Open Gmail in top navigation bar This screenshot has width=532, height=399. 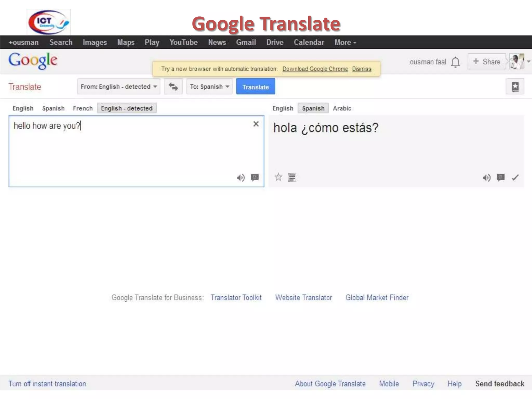click(x=246, y=42)
